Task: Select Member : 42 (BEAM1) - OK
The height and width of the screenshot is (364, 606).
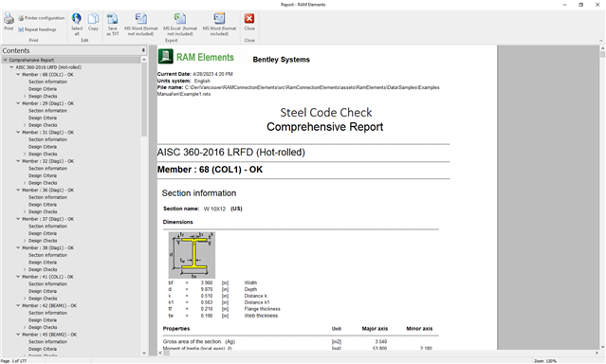Action: [49, 305]
